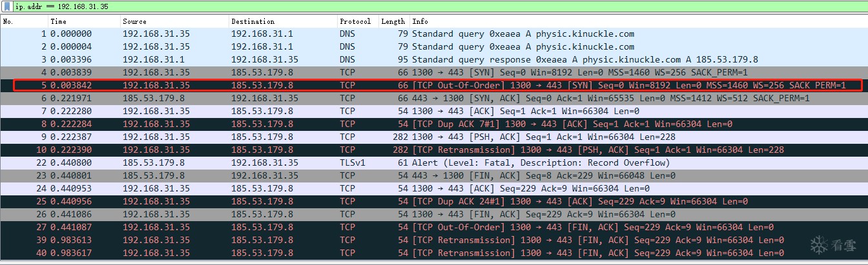Select packet No. 4, the first SYN
The width and height of the screenshot is (868, 265).
(x=434, y=72)
